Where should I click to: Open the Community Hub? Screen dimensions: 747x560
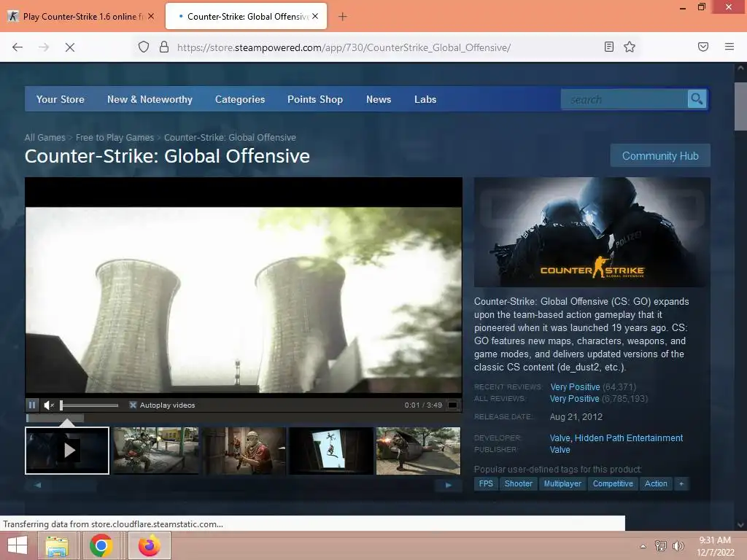659,156
